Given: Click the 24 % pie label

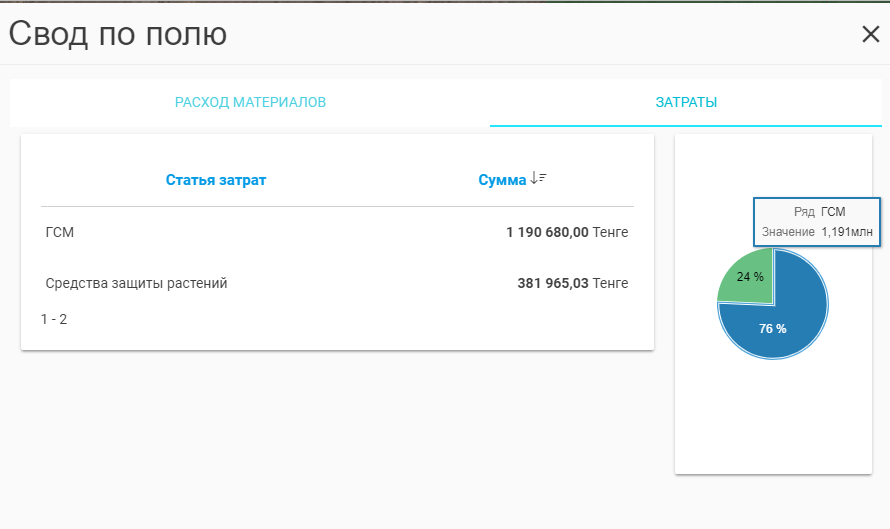Looking at the screenshot, I should (750, 277).
